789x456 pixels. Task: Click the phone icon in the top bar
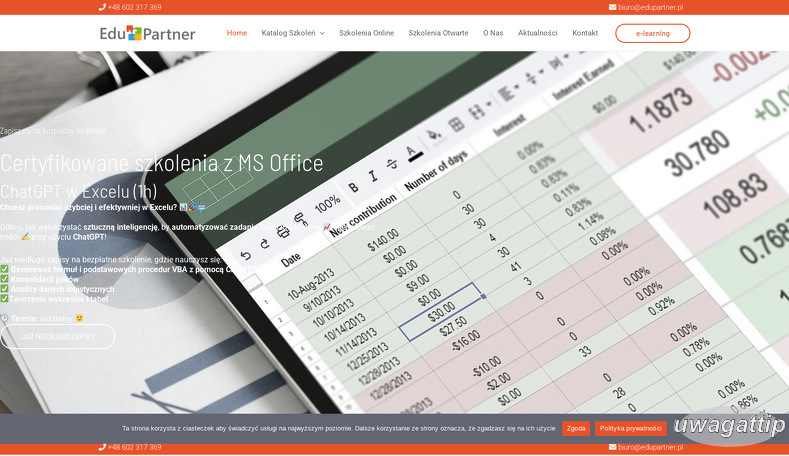(x=102, y=7)
